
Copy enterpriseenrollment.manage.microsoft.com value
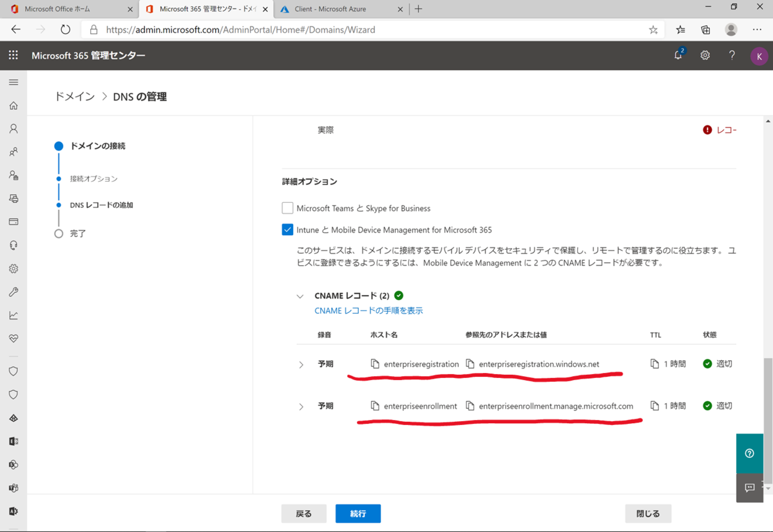click(x=470, y=406)
